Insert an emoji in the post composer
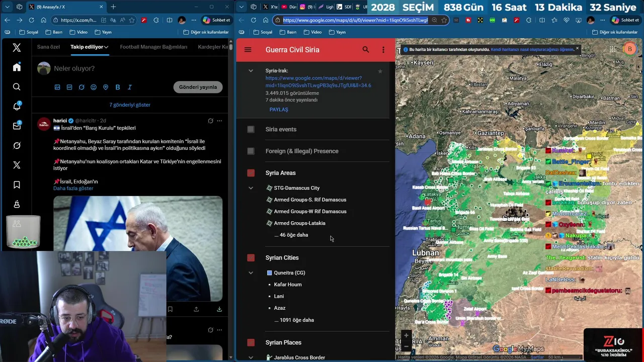Screen dimensions: 644x362 94,87
